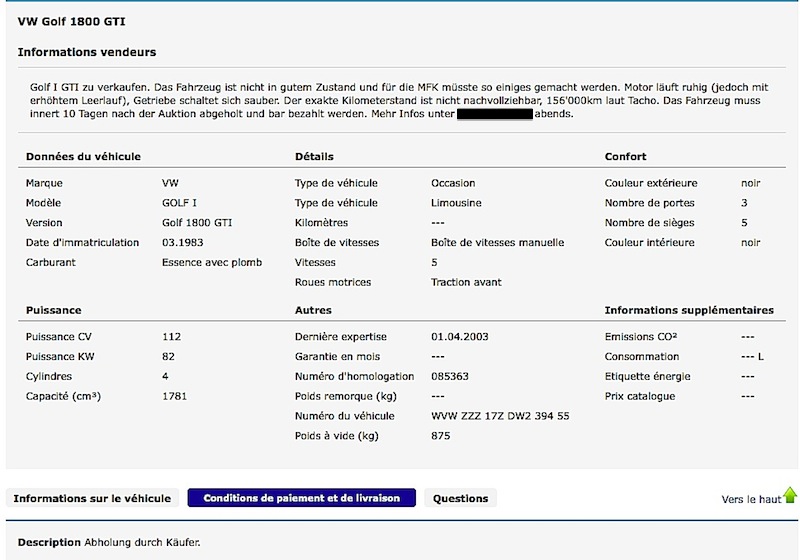Image resolution: width=800 pixels, height=560 pixels.
Task: Click the blacked-out contact info box
Action: pyautogui.click(x=495, y=114)
